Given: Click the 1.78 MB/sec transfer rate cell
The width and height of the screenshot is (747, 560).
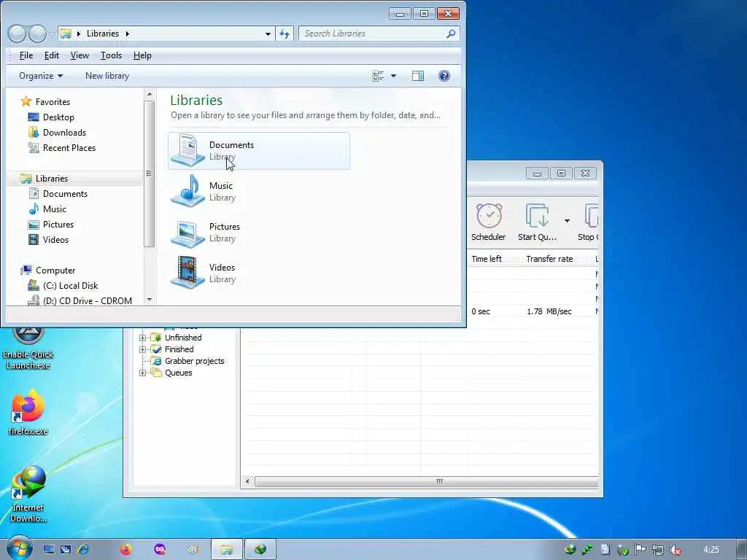Looking at the screenshot, I should coord(549,311).
